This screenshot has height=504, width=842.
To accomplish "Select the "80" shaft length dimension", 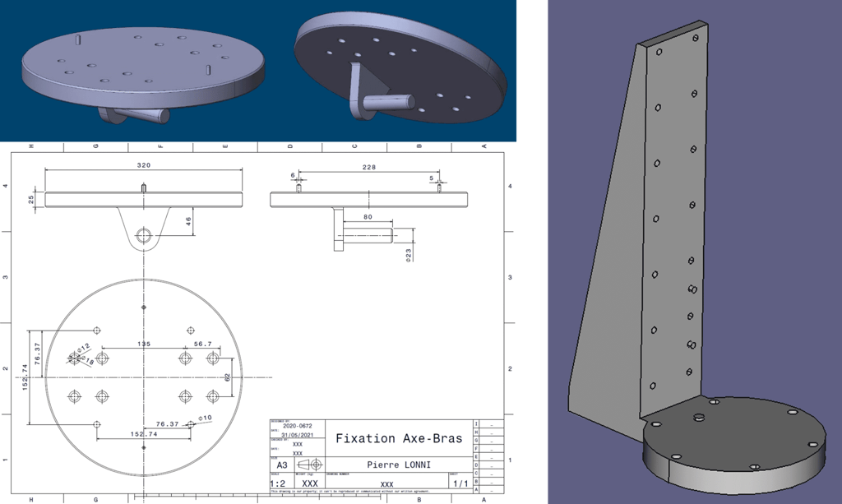I will click(x=368, y=217).
